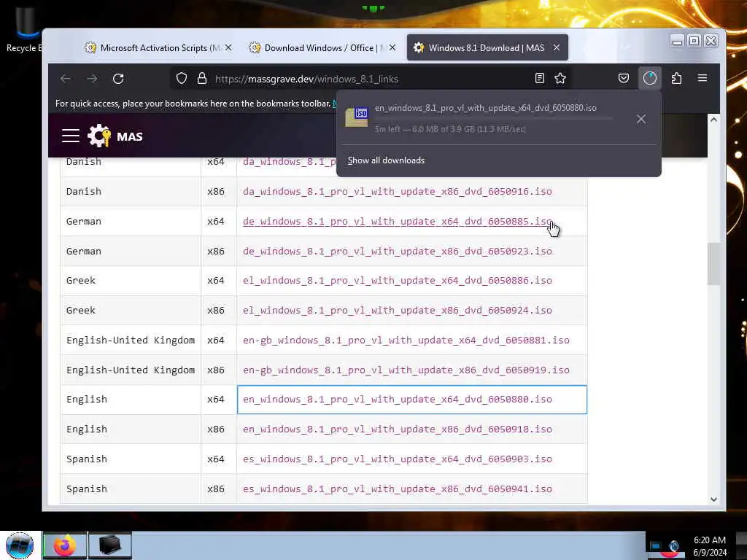
Task: Save page to Pocket
Action: click(x=624, y=79)
